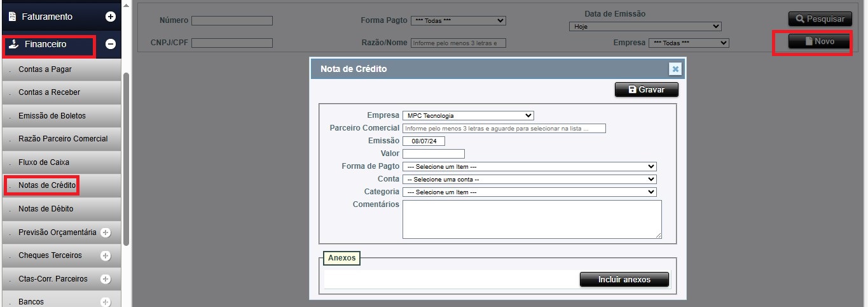The height and width of the screenshot is (307, 868).
Task: Close the Nota de Crédito dialog
Action: pos(675,69)
